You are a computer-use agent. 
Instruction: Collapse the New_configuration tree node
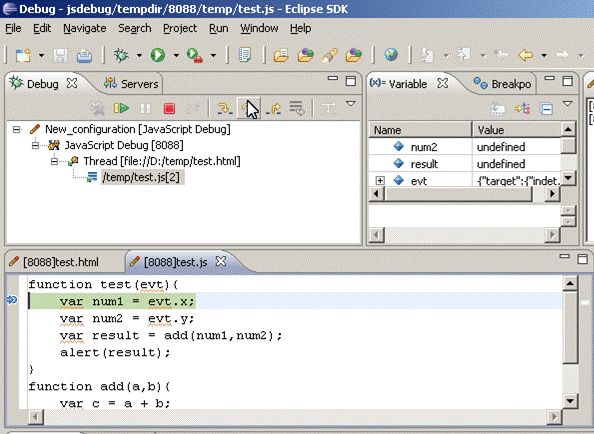tap(16, 130)
